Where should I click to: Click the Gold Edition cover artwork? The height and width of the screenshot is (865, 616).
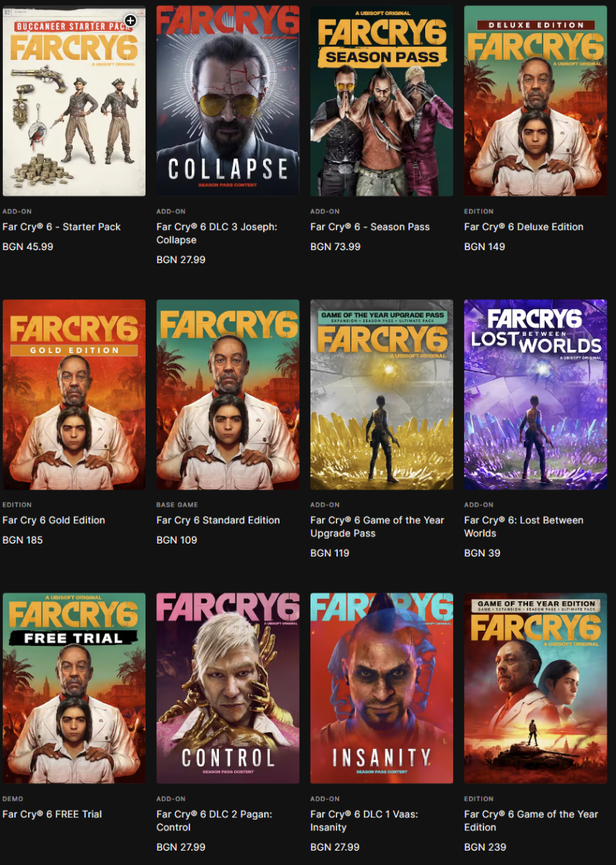tap(74, 395)
